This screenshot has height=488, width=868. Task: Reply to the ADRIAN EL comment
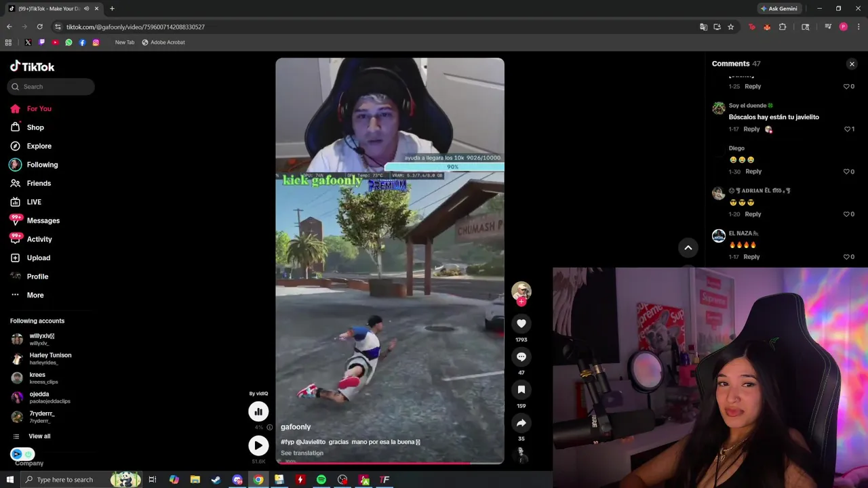tap(753, 214)
